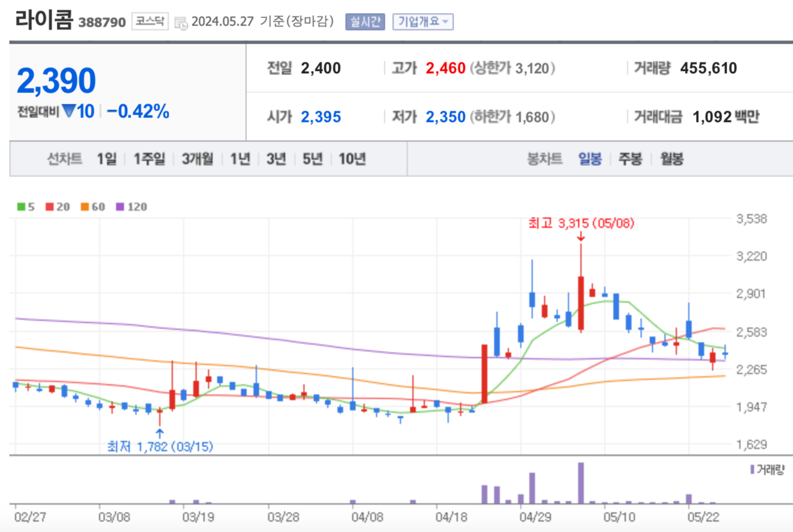Click the 봉차트 label
793x532 pixels.
click(545, 159)
